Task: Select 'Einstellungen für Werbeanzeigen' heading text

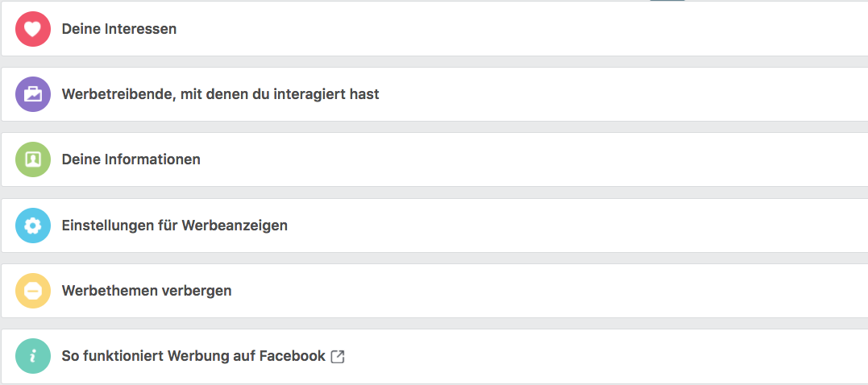Action: click(174, 226)
